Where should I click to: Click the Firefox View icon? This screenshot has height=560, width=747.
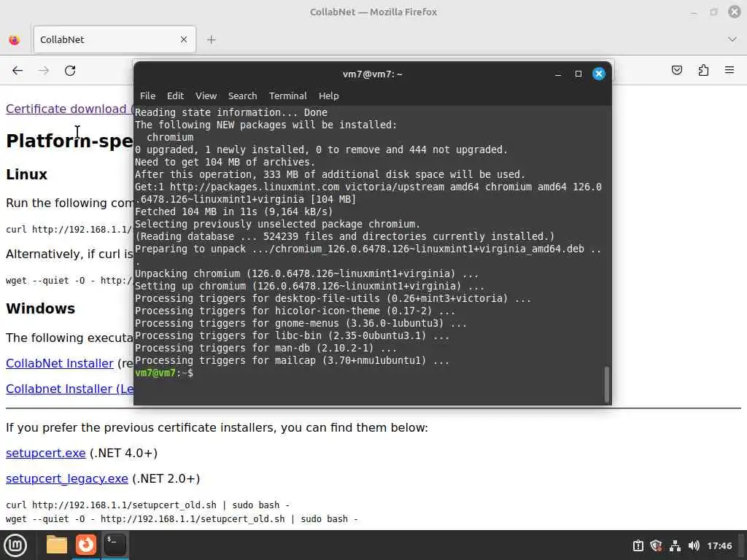tap(15, 39)
